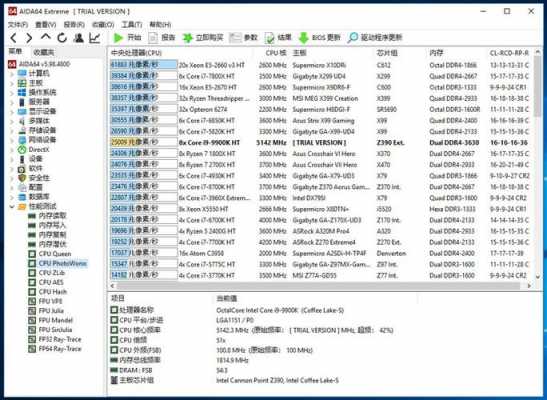The image size is (547, 400).
Task: Select the CPU AES benchmark
Action: pyautogui.click(x=47, y=282)
